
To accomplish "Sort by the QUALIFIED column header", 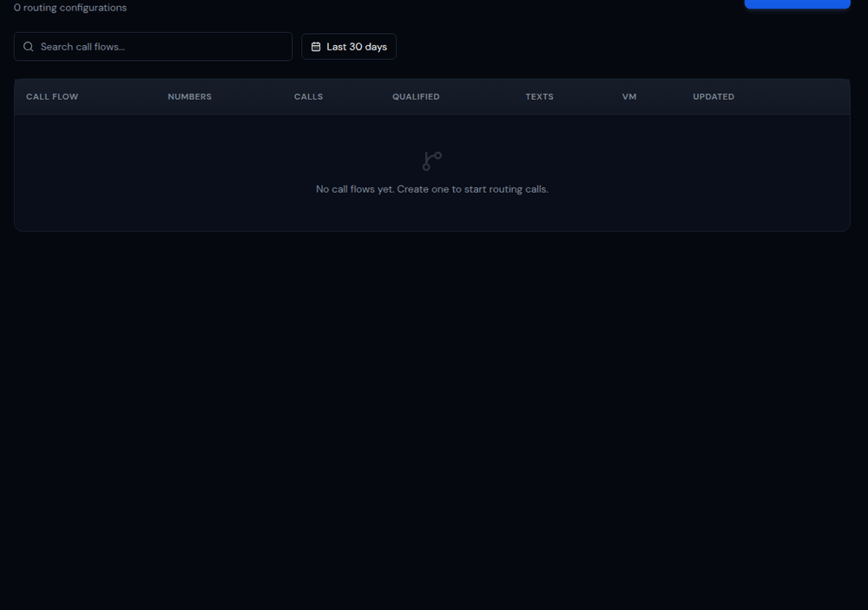I will pos(416,96).
